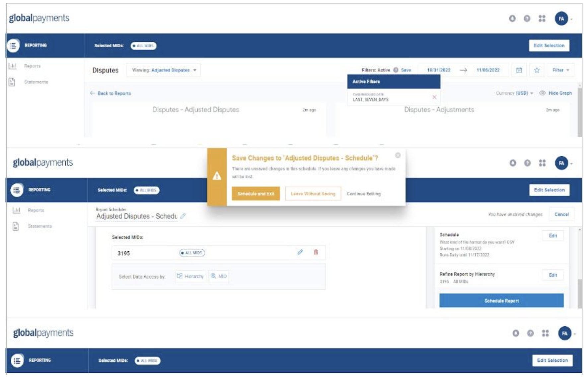The image size is (588, 378).
Task: Open Reports in the top sidebar
Action: (x=32, y=66)
